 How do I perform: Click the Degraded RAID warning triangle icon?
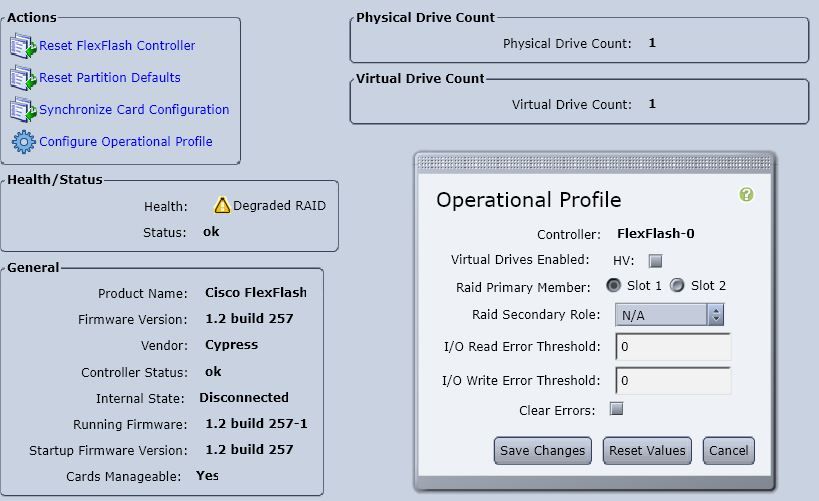(222, 205)
